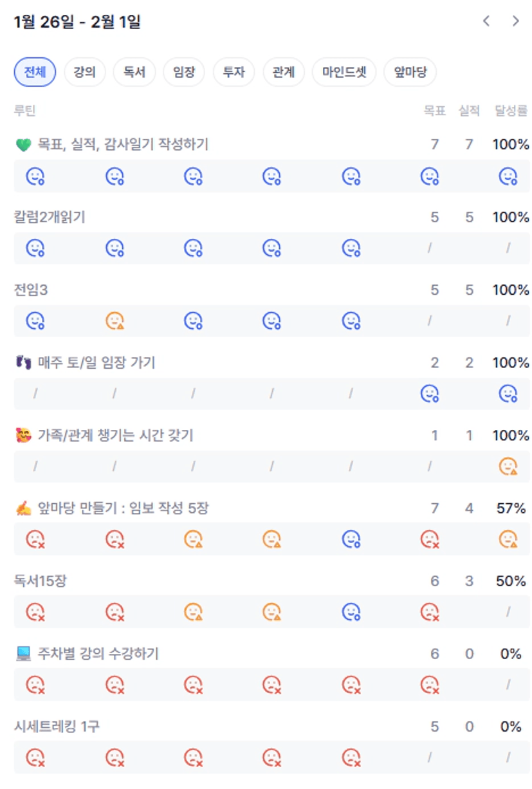Screen dimensions: 532x789
Task: Click the 1월 26일 - 2월 1일 date range
Action: pyautogui.click(x=77, y=23)
